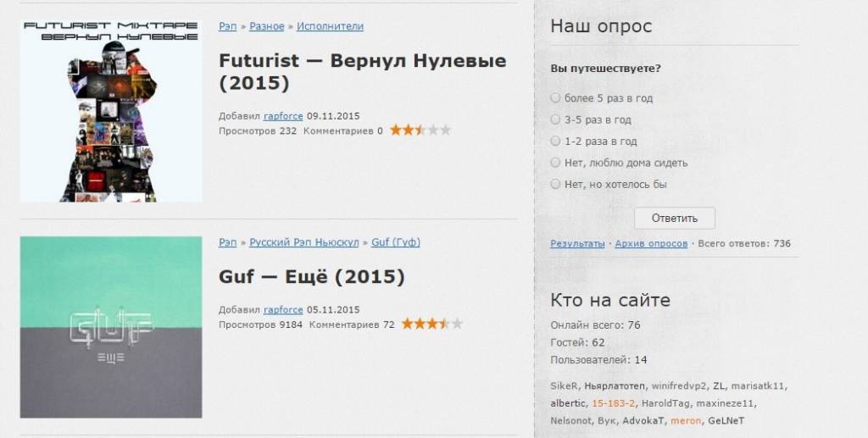Screen dimensions: 868x438
Task: Rate Guf album using star icons
Action: (432, 324)
